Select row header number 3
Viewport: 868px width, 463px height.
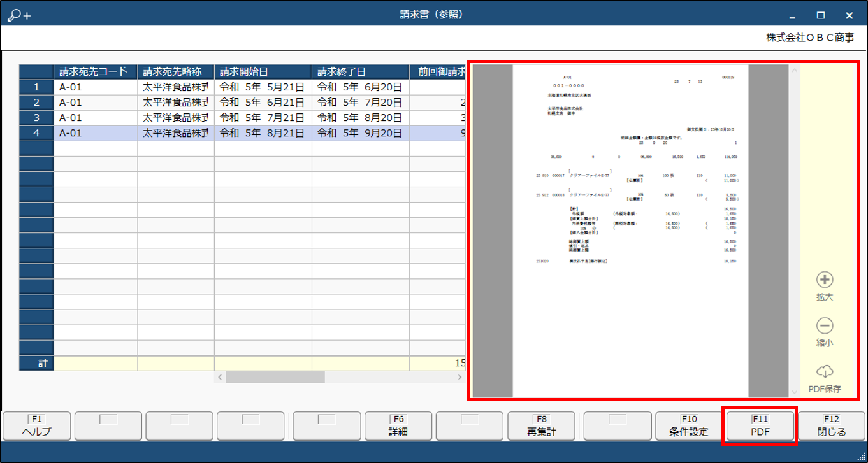[36, 118]
